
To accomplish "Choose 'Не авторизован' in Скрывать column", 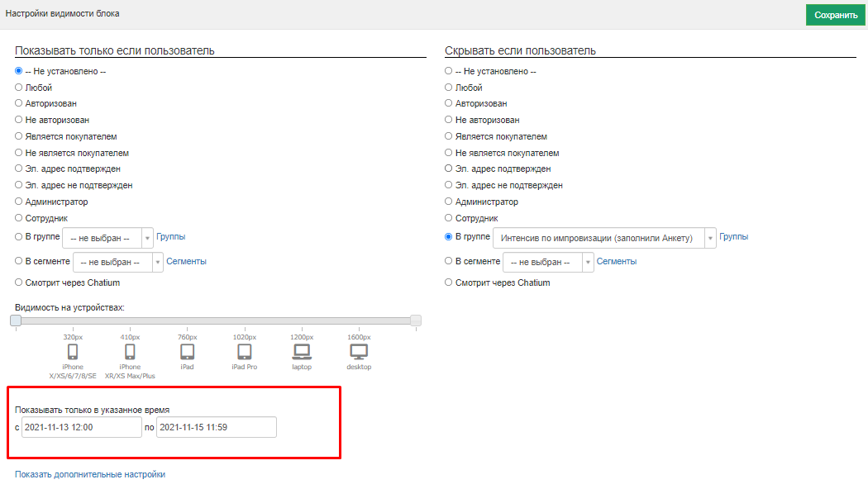I will point(448,120).
